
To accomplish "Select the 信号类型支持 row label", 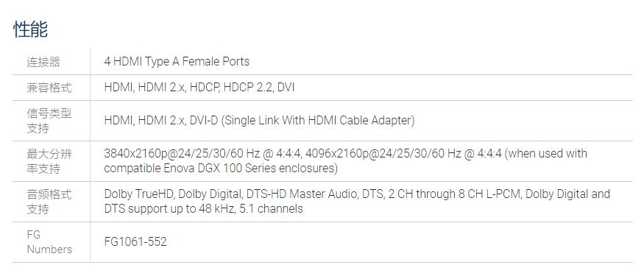I will tap(49, 121).
